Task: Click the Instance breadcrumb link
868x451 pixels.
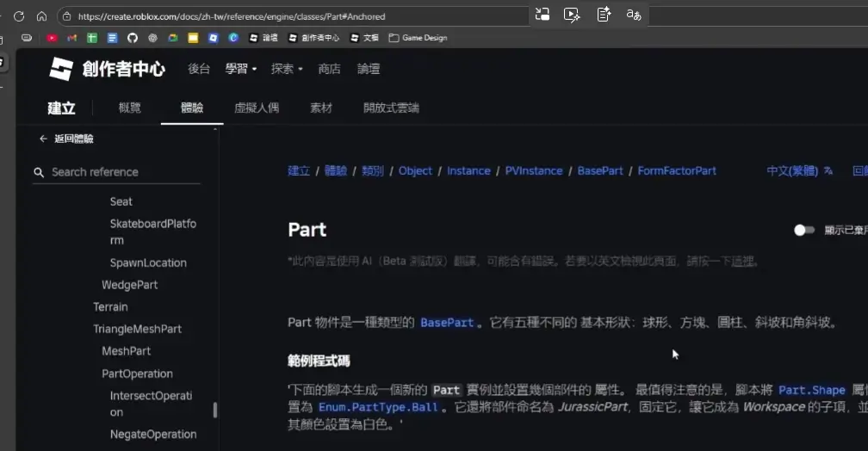Action: [468, 171]
